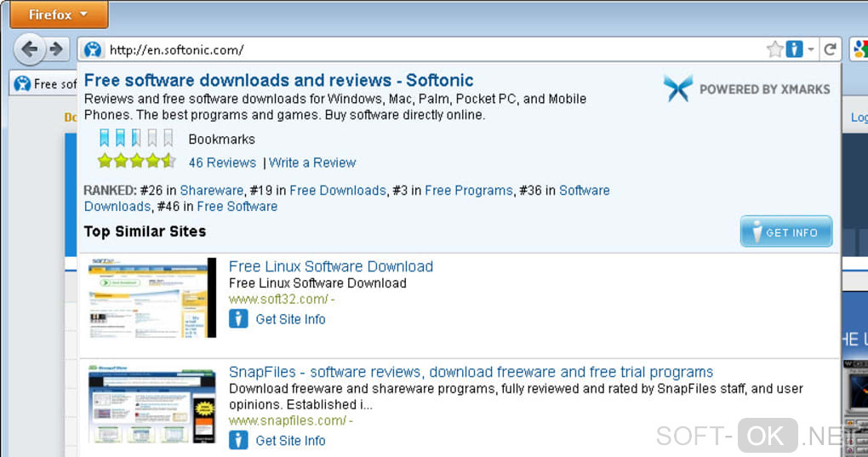
Task: Click Get Site Info icon for SnapFiles
Action: (239, 440)
